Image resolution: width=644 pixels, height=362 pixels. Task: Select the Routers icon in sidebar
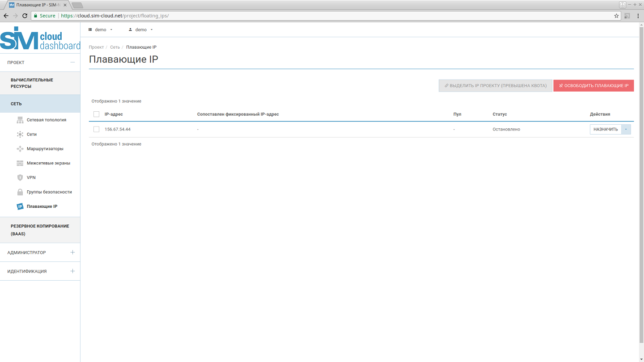(20, 149)
